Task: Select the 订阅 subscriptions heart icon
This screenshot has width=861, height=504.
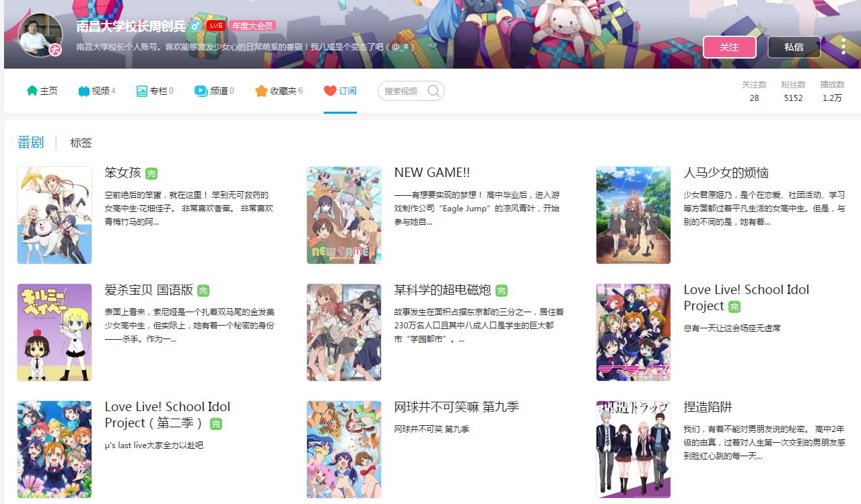Action: [330, 91]
